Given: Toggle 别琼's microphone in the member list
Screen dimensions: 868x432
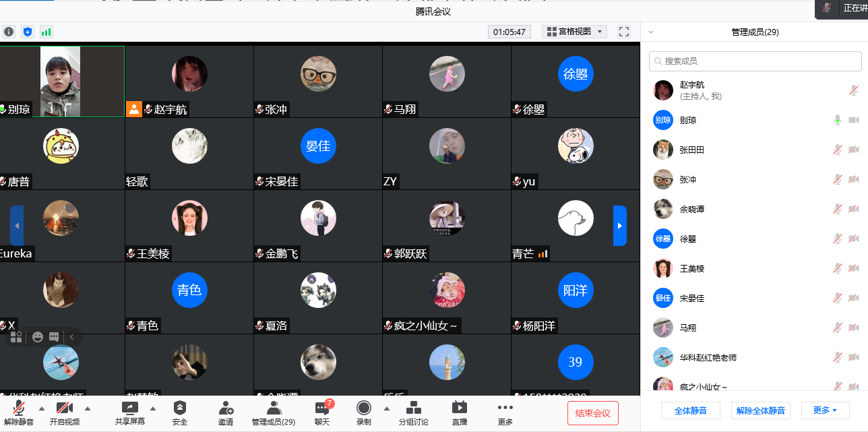Looking at the screenshot, I should pyautogui.click(x=838, y=120).
